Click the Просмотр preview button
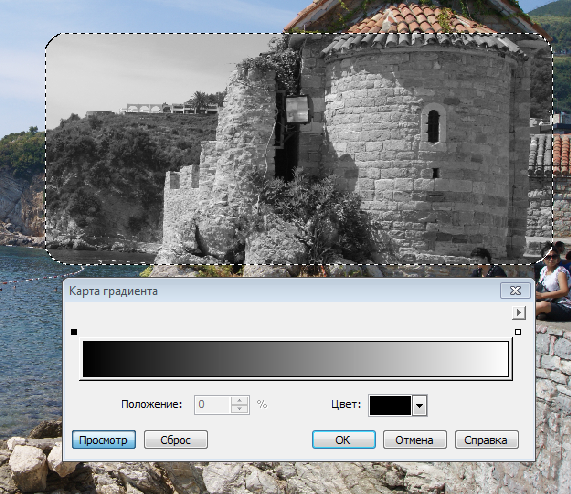Screen dimensions: 571x494 pos(104,440)
